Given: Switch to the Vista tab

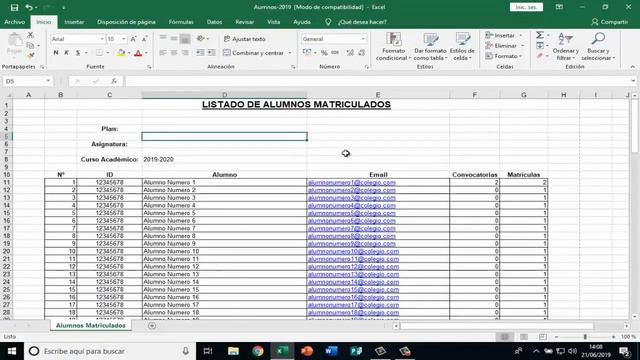Looking at the screenshot, I should (273, 22).
